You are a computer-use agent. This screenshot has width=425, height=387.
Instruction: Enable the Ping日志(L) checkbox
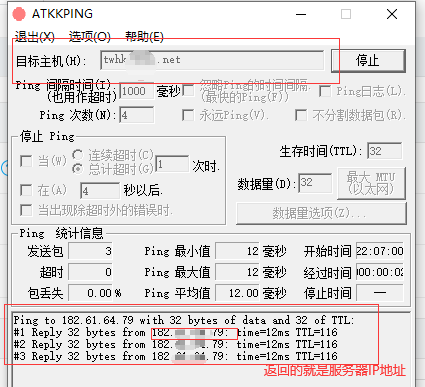(325, 91)
